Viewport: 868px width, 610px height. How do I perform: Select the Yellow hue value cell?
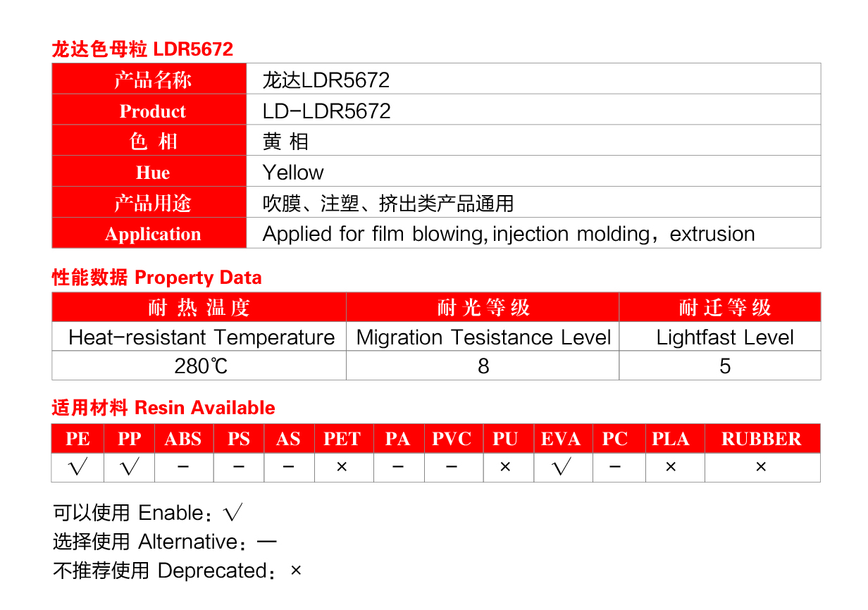(293, 173)
